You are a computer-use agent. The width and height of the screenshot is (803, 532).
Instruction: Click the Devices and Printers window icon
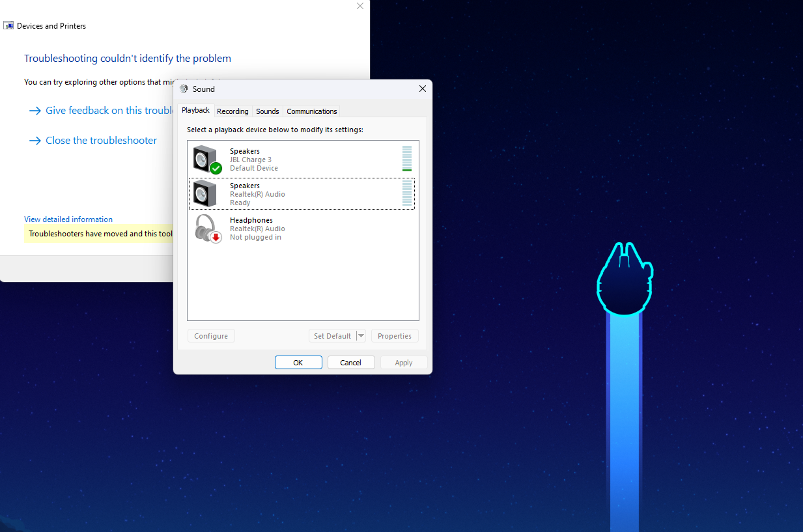pyautogui.click(x=8, y=26)
